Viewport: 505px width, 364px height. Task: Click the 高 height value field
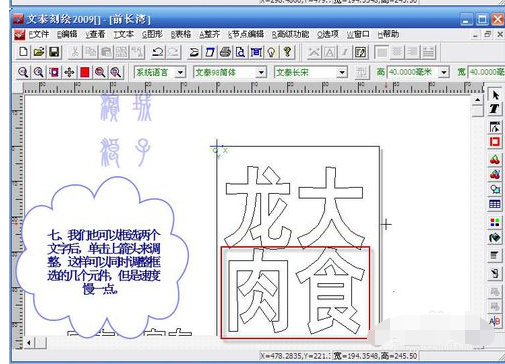[x=413, y=72]
